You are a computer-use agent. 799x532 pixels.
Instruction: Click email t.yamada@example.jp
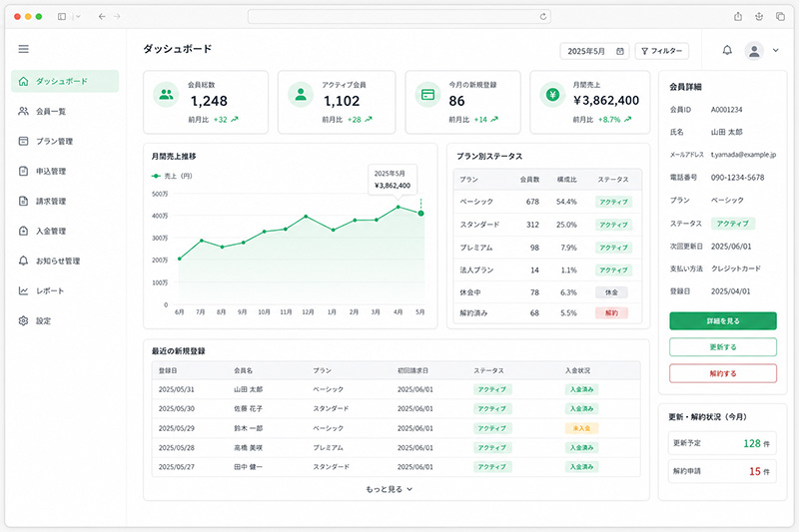(743, 155)
